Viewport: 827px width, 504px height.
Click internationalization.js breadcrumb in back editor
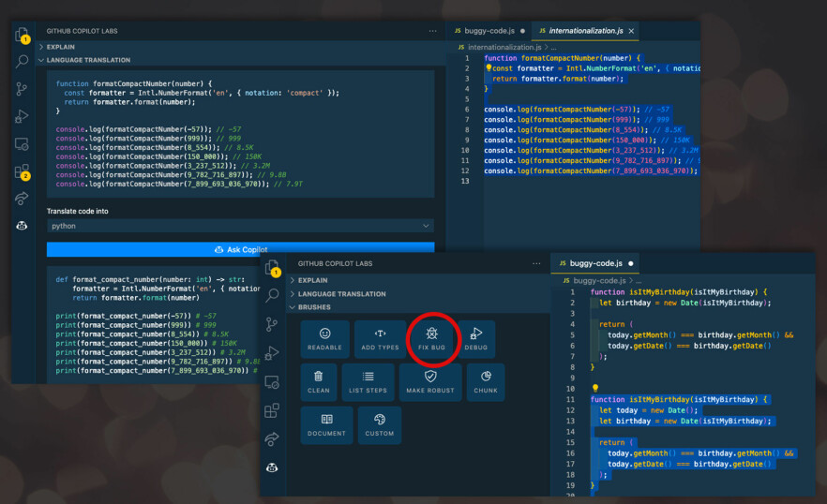(x=504, y=48)
